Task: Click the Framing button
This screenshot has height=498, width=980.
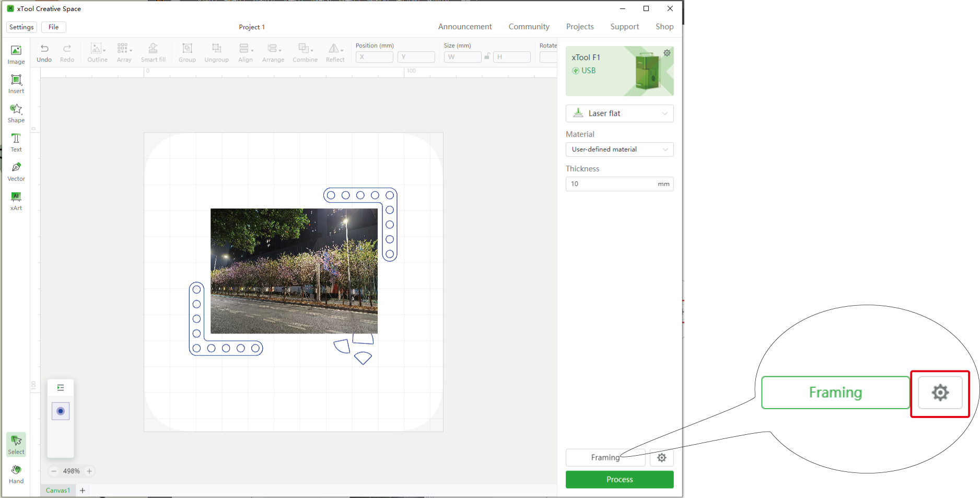Action: 605,458
